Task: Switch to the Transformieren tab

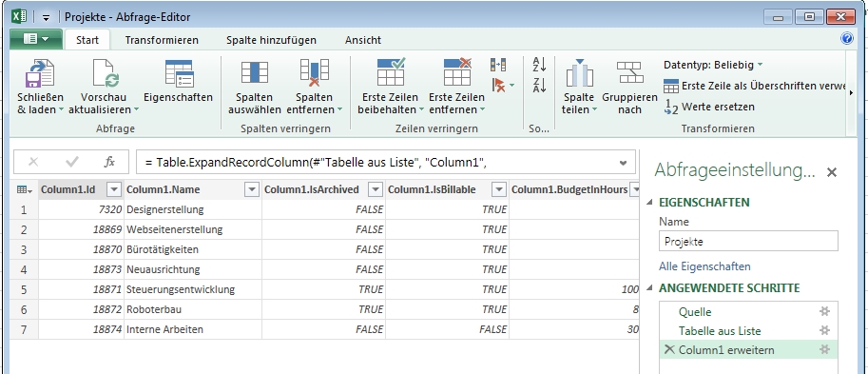Action: pos(162,40)
